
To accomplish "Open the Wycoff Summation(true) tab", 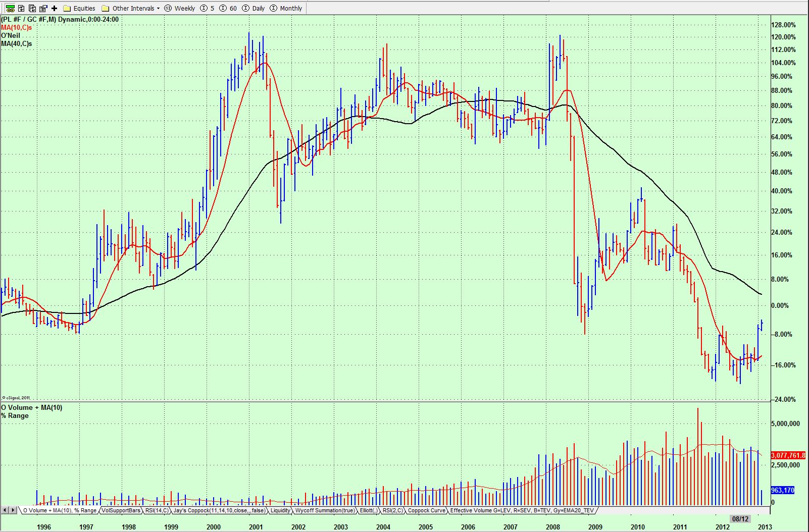I will (325, 511).
